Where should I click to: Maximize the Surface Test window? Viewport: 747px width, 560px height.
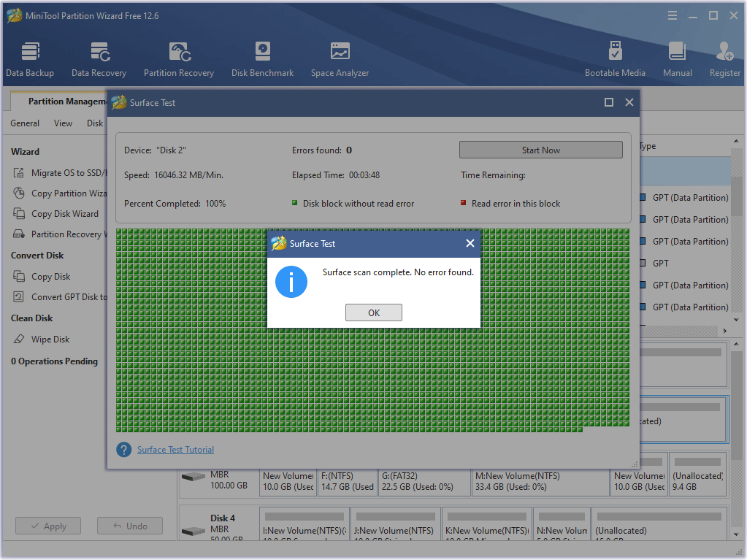point(609,102)
